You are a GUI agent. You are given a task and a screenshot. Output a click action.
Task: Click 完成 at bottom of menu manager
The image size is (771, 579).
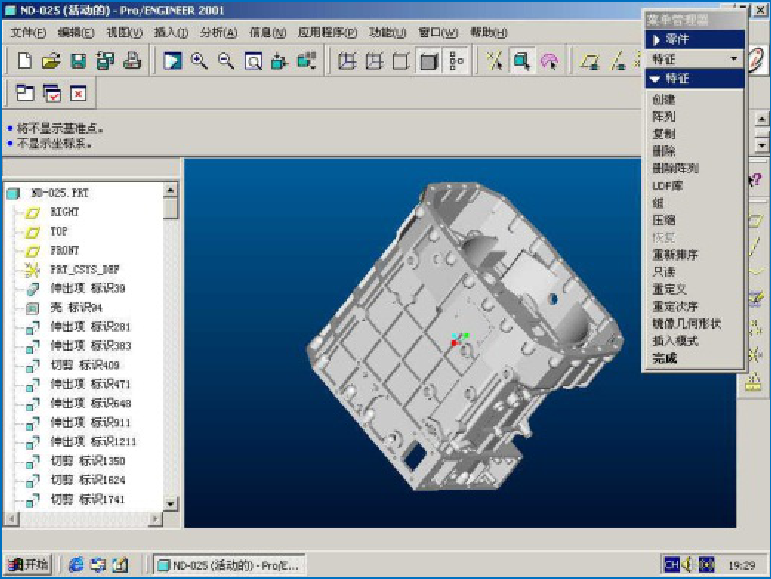coord(664,357)
